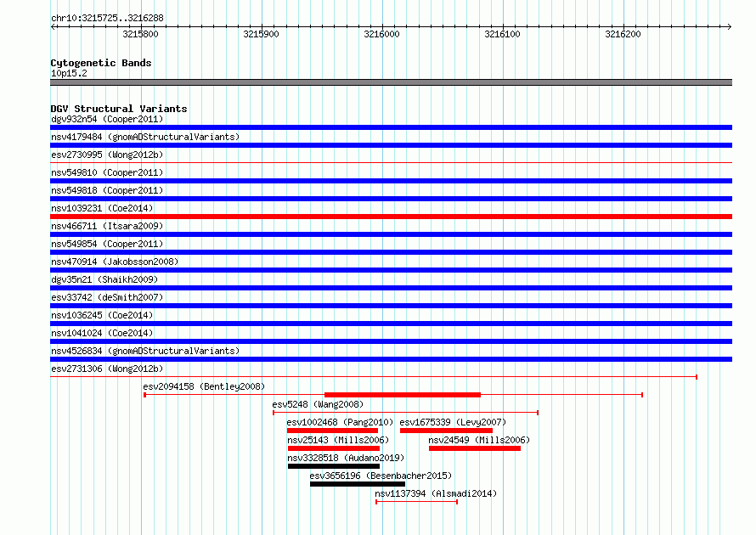Click the thick red segment of esv2094158
The width and height of the screenshot is (756, 535).
(x=403, y=395)
